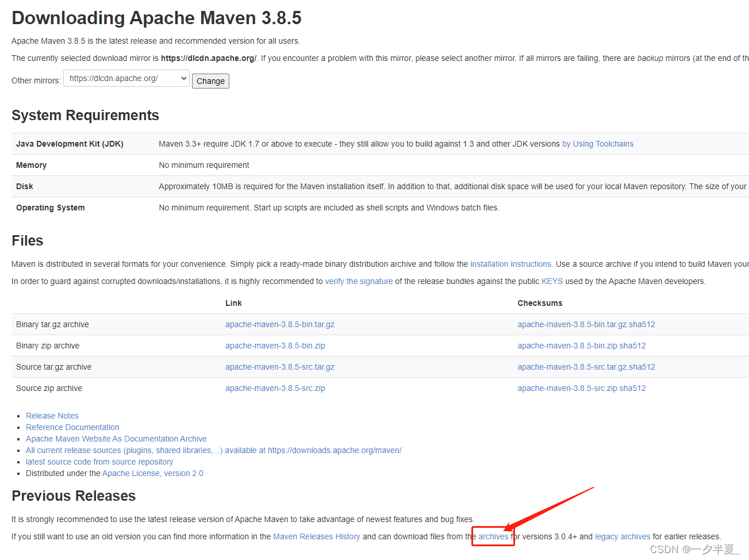Click the Binary tar.gz archive cell
This screenshot has height=560, width=749.
(x=52, y=324)
